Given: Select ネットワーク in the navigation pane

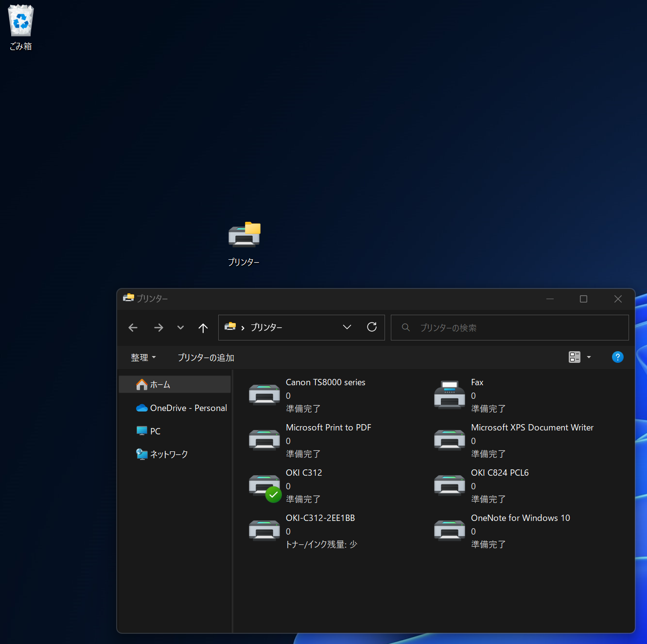Looking at the screenshot, I should click(169, 454).
